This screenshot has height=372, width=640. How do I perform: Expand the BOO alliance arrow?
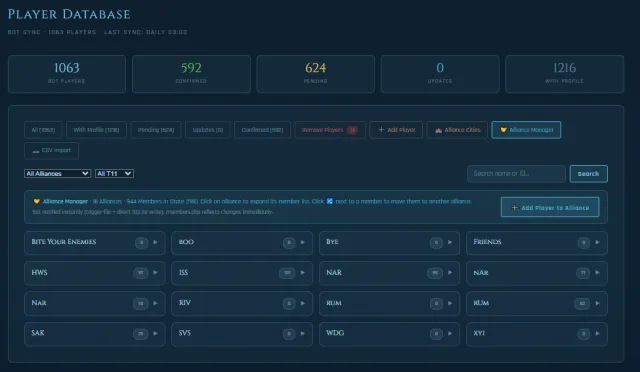point(303,242)
